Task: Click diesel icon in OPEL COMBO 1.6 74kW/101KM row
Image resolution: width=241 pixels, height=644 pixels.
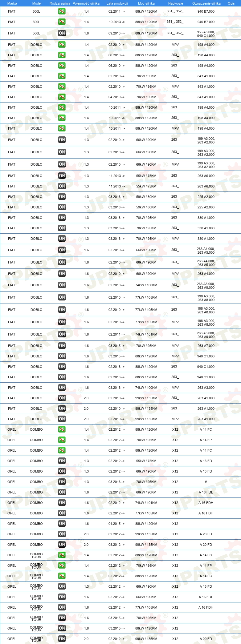Action: click(62, 503)
